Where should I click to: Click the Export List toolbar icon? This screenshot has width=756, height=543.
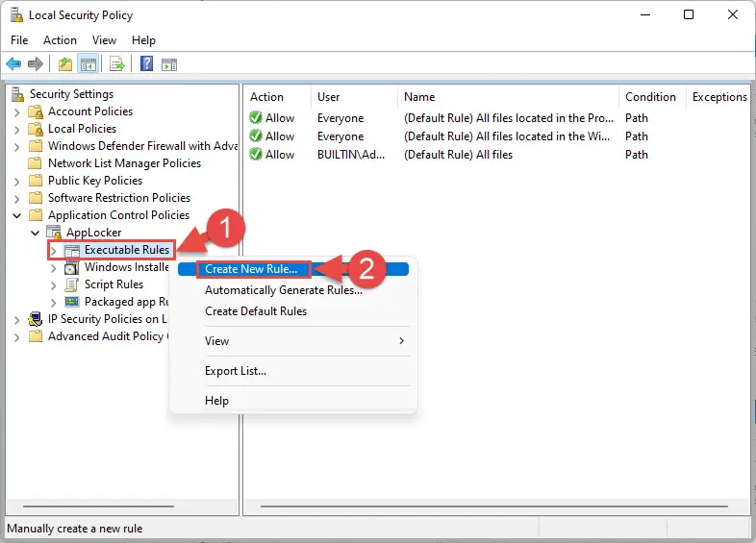pos(117,63)
